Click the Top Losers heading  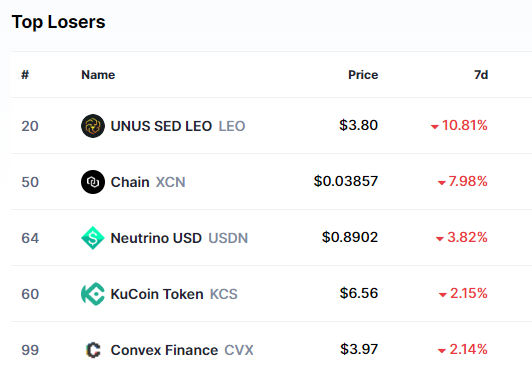[58, 22]
